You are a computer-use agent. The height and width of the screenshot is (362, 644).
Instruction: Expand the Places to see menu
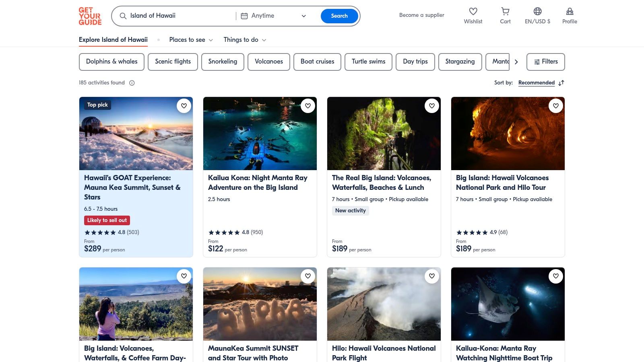tap(191, 40)
